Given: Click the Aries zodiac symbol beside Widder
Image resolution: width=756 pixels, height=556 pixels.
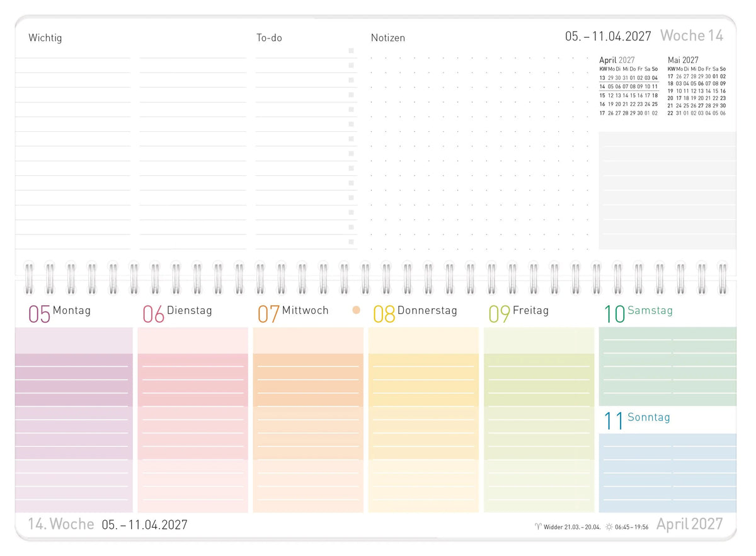Looking at the screenshot, I should pyautogui.click(x=537, y=526).
